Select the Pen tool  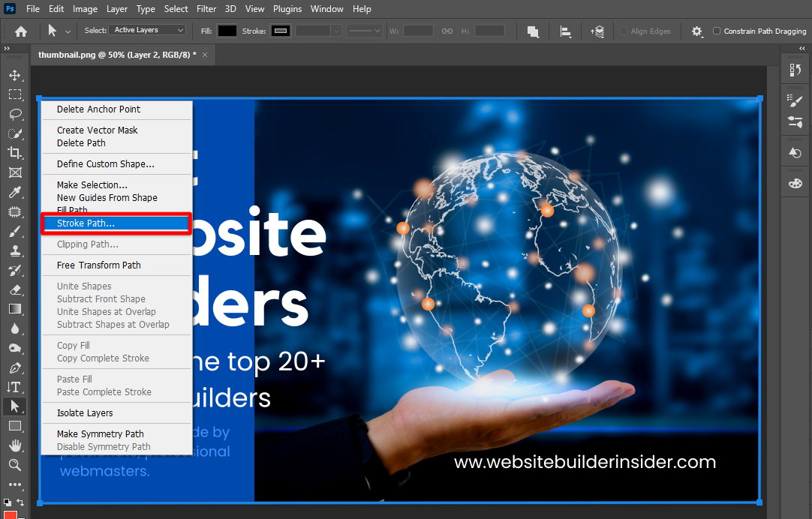(14, 367)
